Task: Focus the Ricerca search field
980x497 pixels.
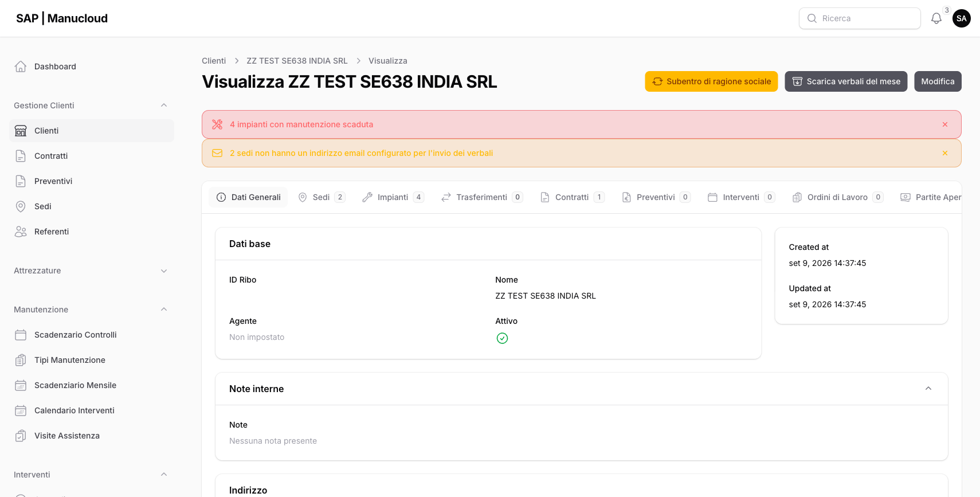Action: pyautogui.click(x=860, y=18)
